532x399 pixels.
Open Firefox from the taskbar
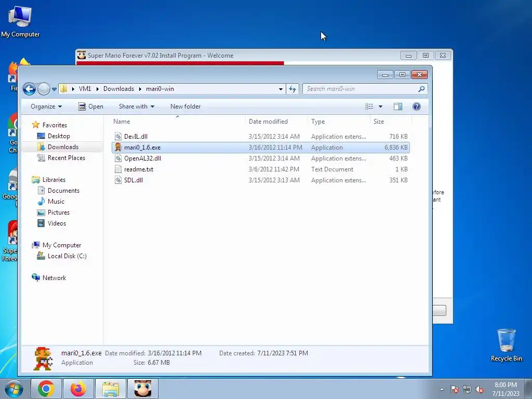[78, 389]
